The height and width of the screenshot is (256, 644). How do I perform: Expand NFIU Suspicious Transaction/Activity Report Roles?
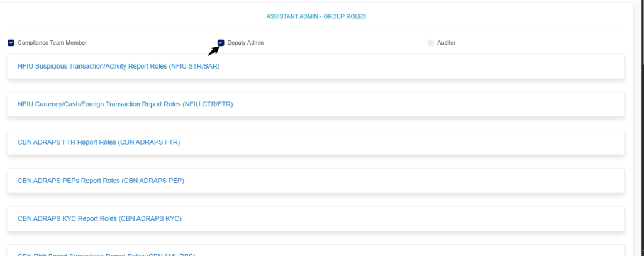click(118, 66)
